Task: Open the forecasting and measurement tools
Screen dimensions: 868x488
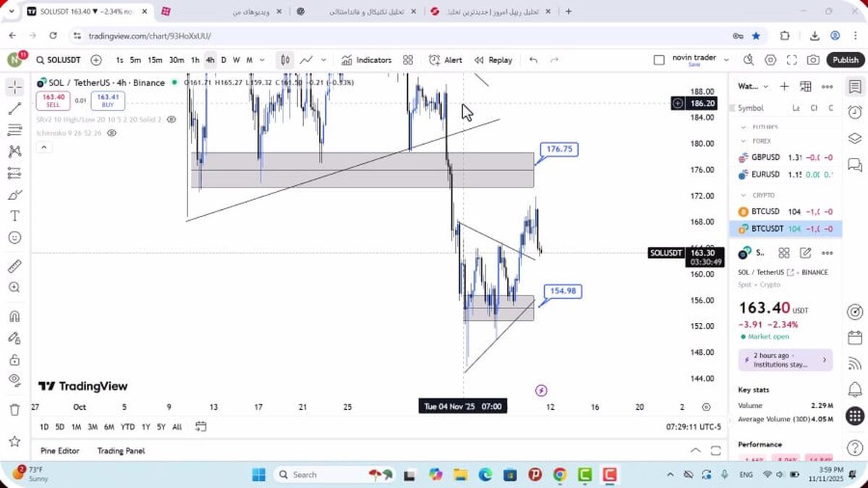Action: coord(14,173)
